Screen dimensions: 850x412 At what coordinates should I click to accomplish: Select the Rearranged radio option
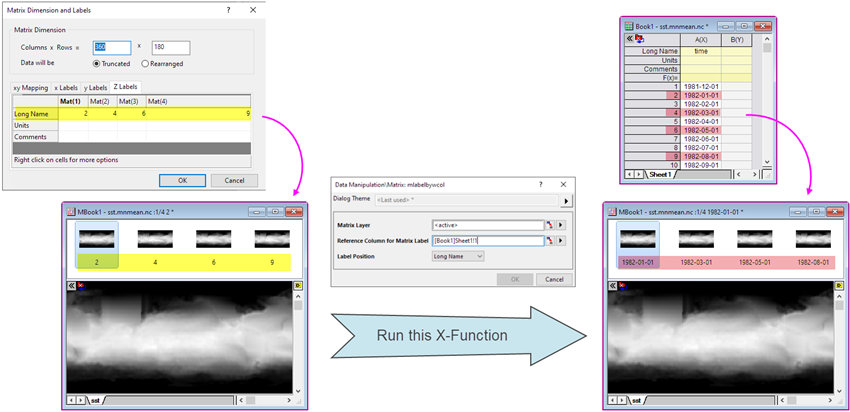(x=146, y=63)
